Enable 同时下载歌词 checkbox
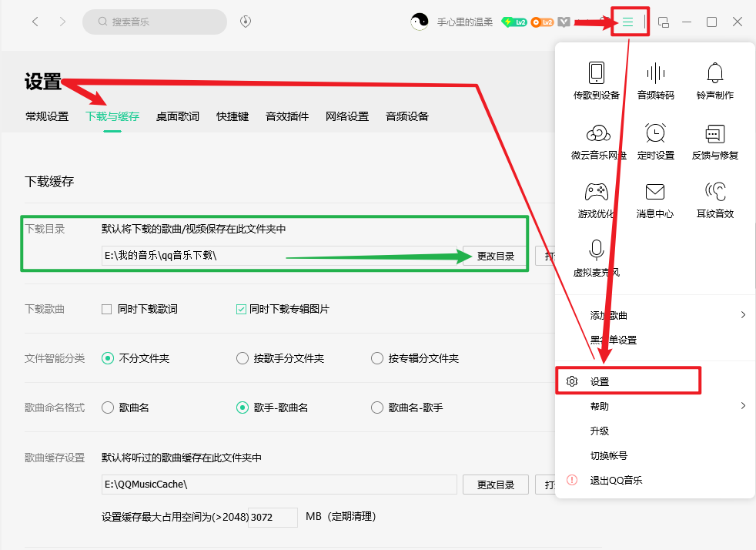The image size is (756, 550). coord(106,309)
